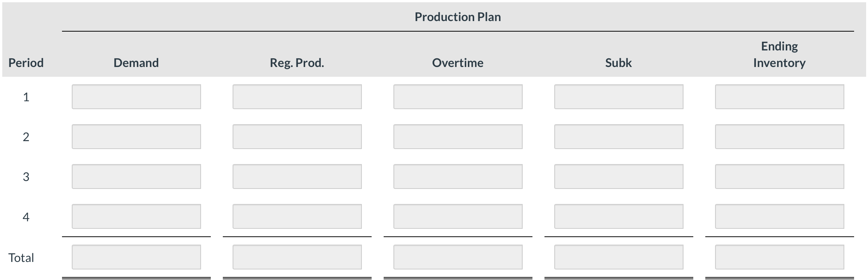Viewport: 868px width, 280px height.
Task: Click the Total Overtime input field
Action: (458, 257)
